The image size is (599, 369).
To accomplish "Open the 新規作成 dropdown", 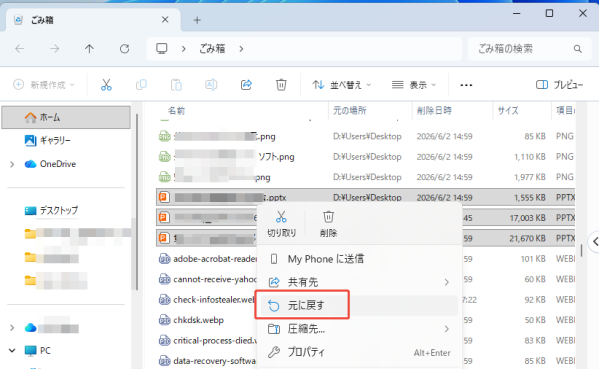I will click(44, 85).
